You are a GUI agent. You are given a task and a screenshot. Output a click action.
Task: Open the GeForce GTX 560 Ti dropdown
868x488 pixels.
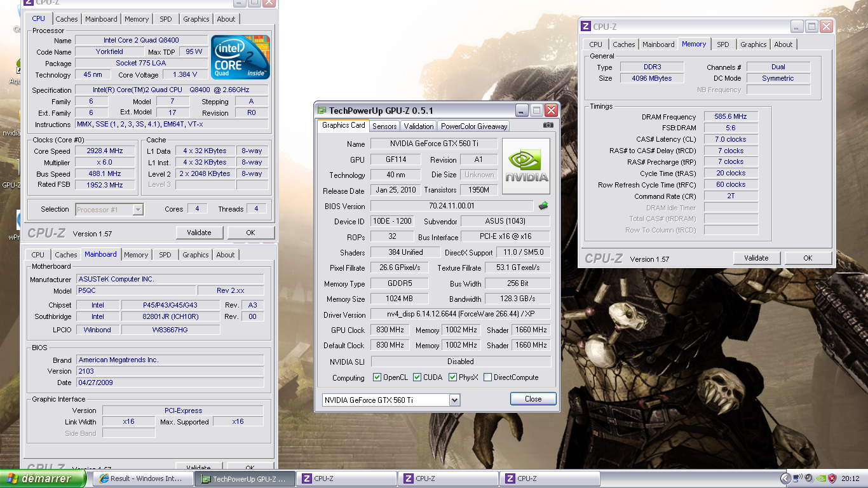click(454, 400)
